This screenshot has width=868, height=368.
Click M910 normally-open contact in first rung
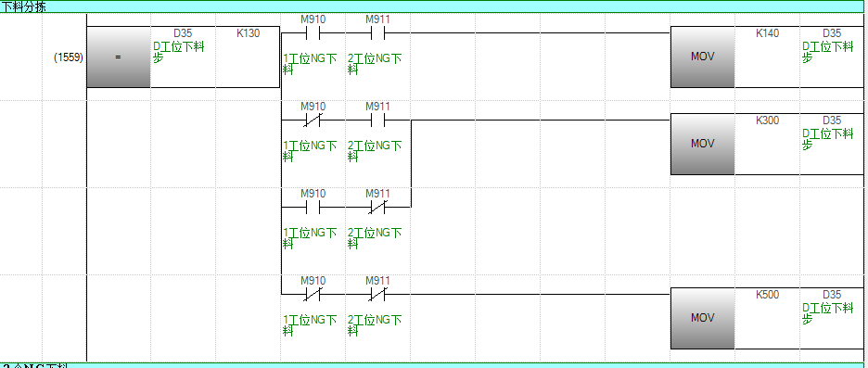[x=313, y=33]
